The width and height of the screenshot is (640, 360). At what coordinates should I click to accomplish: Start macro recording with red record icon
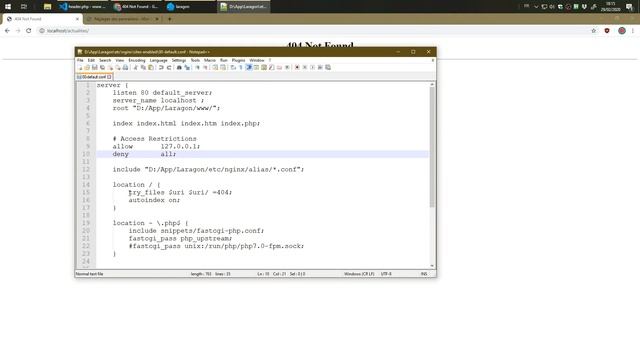coord(297,67)
